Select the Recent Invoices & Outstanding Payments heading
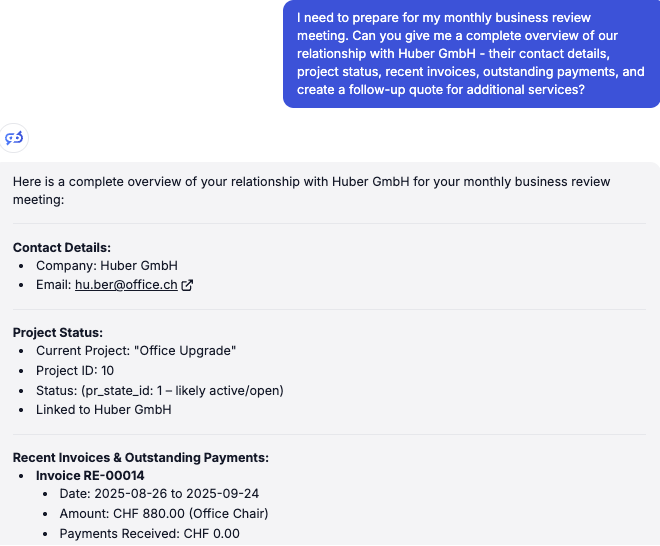The height and width of the screenshot is (546, 660). pyautogui.click(x=141, y=457)
